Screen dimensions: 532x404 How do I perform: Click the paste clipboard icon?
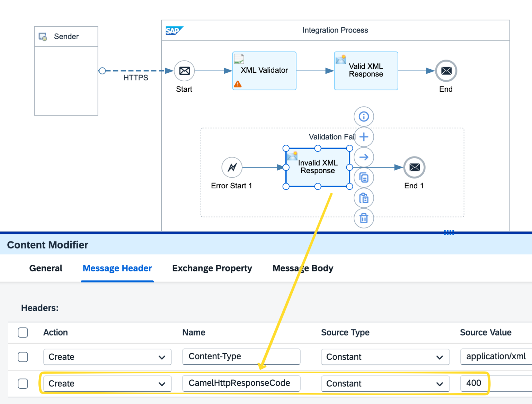364,198
